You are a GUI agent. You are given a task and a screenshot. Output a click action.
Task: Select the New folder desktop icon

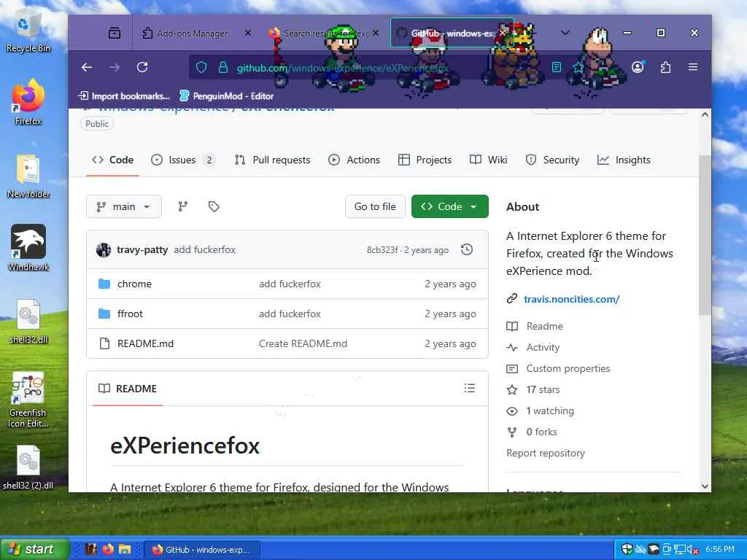click(28, 176)
